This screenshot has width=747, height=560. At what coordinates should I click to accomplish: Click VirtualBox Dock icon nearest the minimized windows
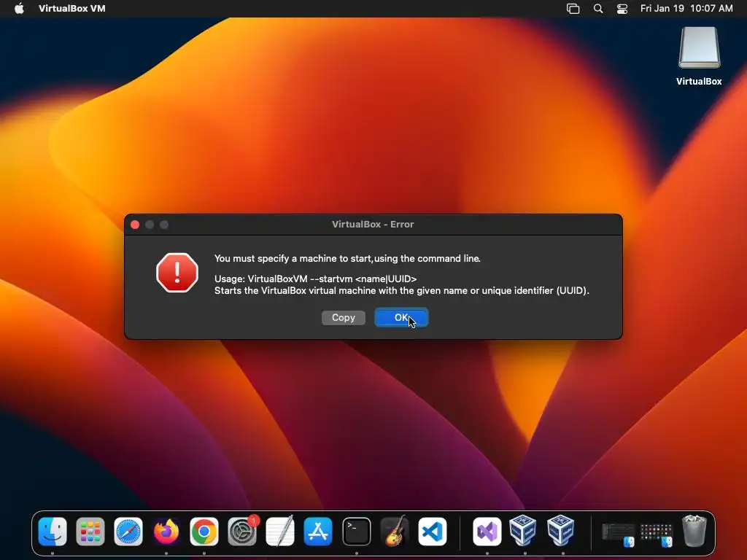click(x=561, y=530)
